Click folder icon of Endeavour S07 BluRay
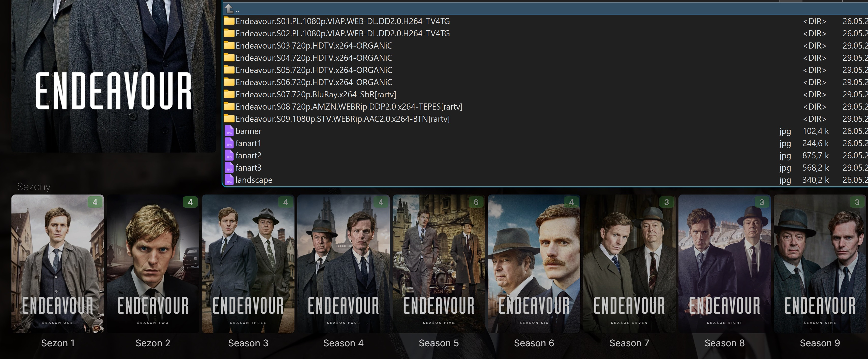Viewport: 868px width, 359px height. pyautogui.click(x=229, y=94)
